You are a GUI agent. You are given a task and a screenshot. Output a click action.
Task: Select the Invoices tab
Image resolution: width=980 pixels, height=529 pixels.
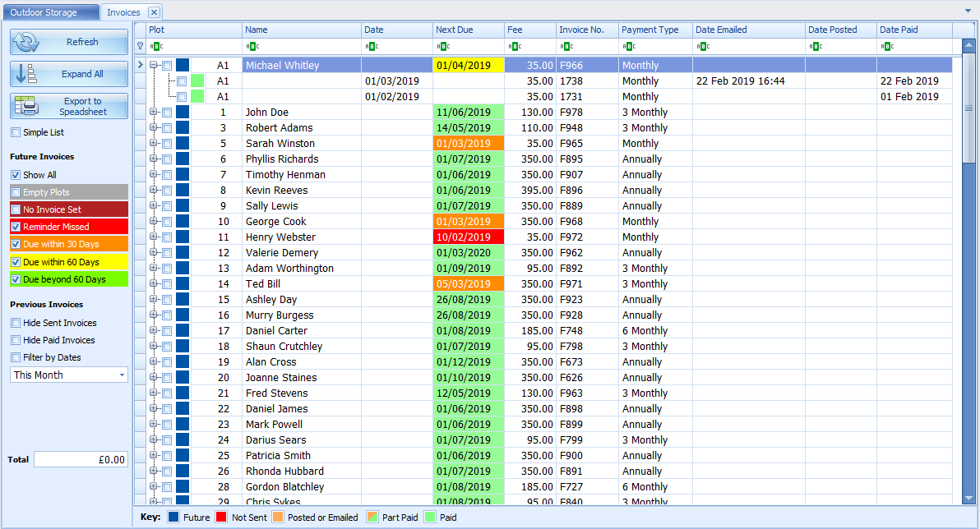[123, 12]
